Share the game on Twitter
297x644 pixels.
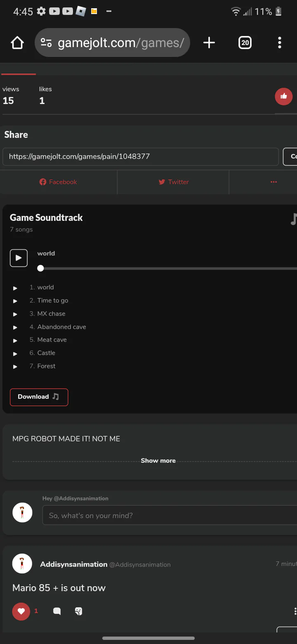(174, 182)
